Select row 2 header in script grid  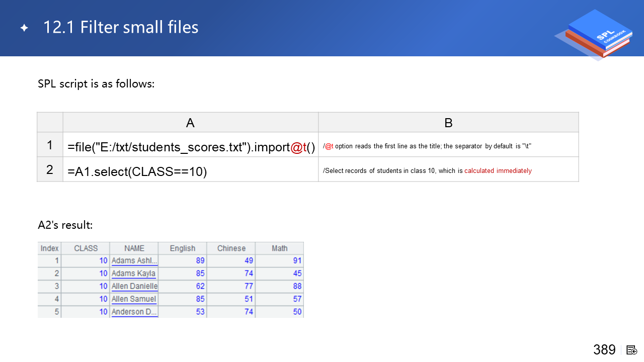[x=50, y=170]
